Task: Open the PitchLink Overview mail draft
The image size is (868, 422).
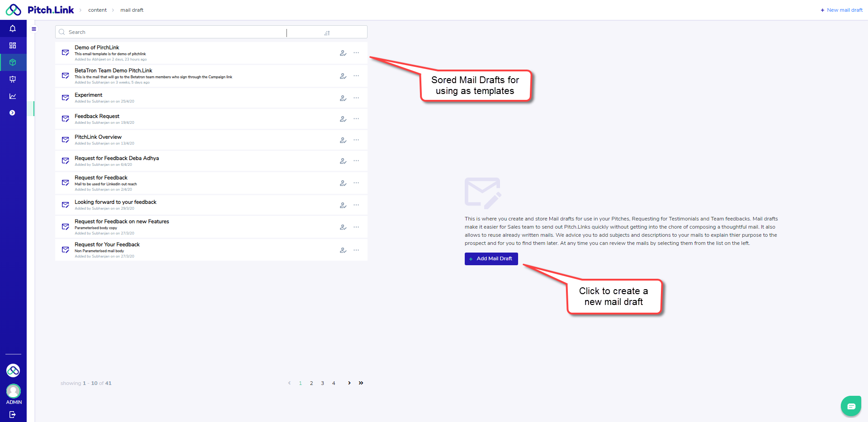Action: coord(98,137)
